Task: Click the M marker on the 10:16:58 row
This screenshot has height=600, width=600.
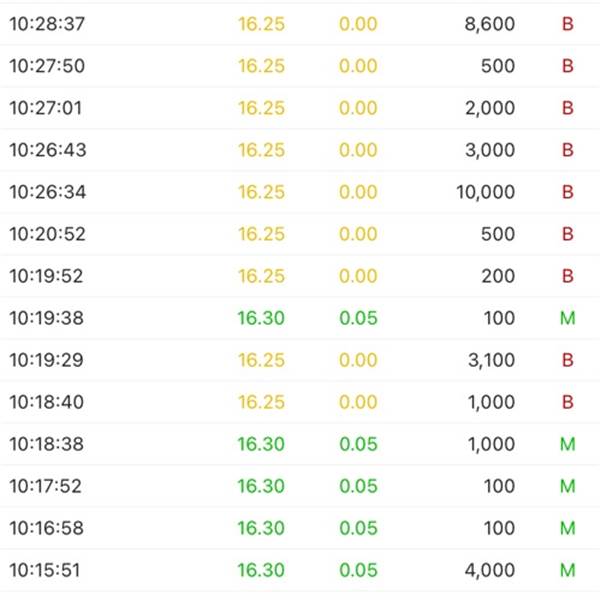Action: 568,528
